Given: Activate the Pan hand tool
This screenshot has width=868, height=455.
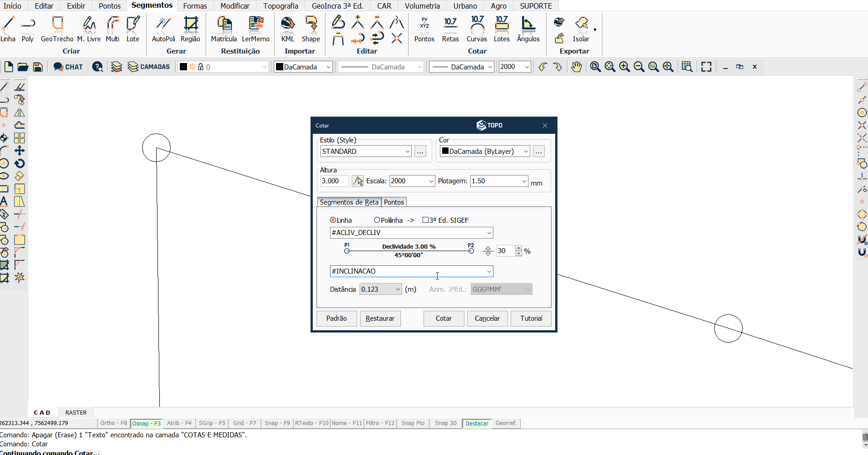Looking at the screenshot, I should point(576,67).
